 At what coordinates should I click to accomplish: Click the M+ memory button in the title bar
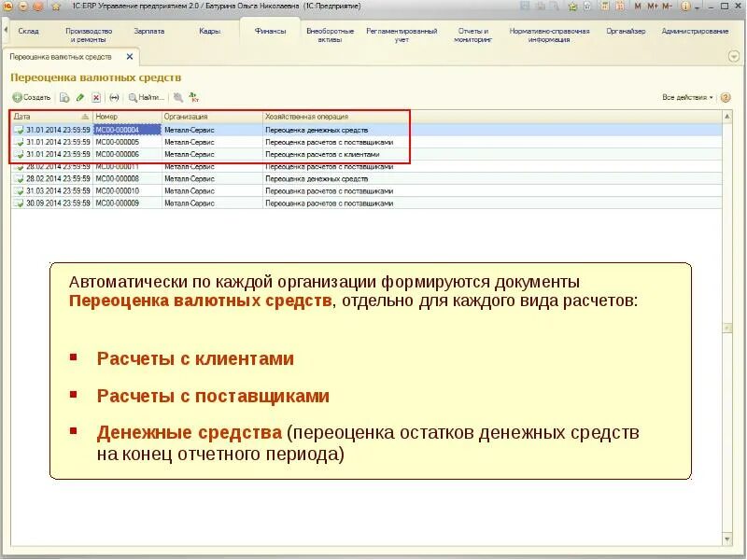pyautogui.click(x=652, y=7)
